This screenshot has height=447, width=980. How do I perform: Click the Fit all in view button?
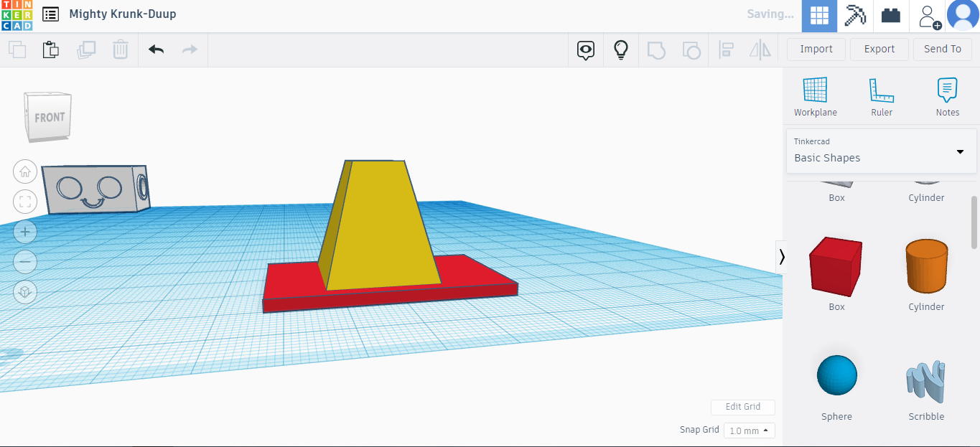click(25, 201)
